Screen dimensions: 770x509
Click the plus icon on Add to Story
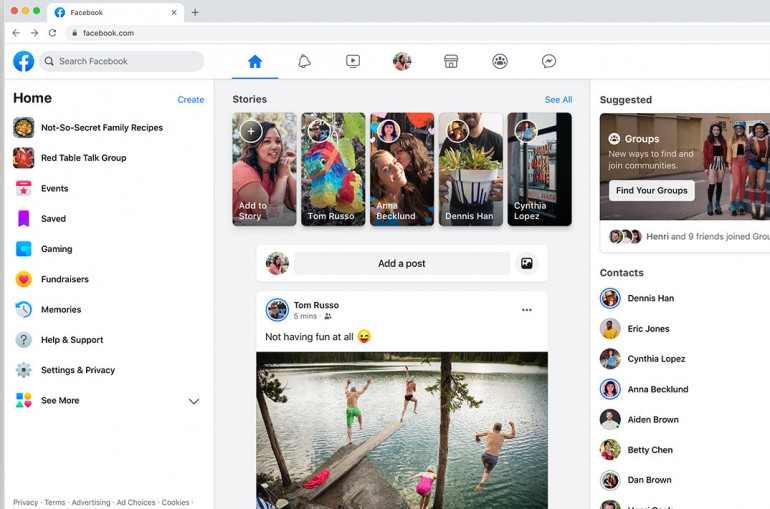click(251, 131)
